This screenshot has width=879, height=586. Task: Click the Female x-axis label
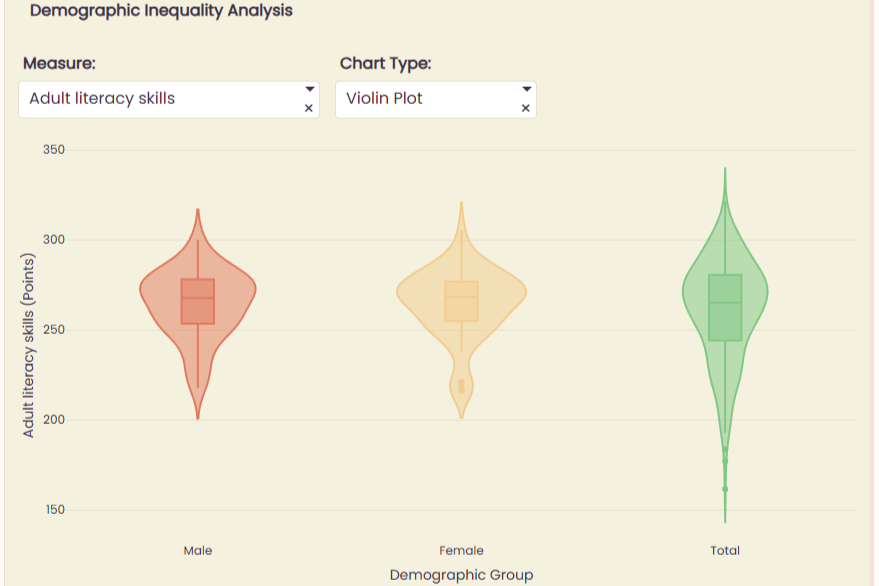coord(461,551)
